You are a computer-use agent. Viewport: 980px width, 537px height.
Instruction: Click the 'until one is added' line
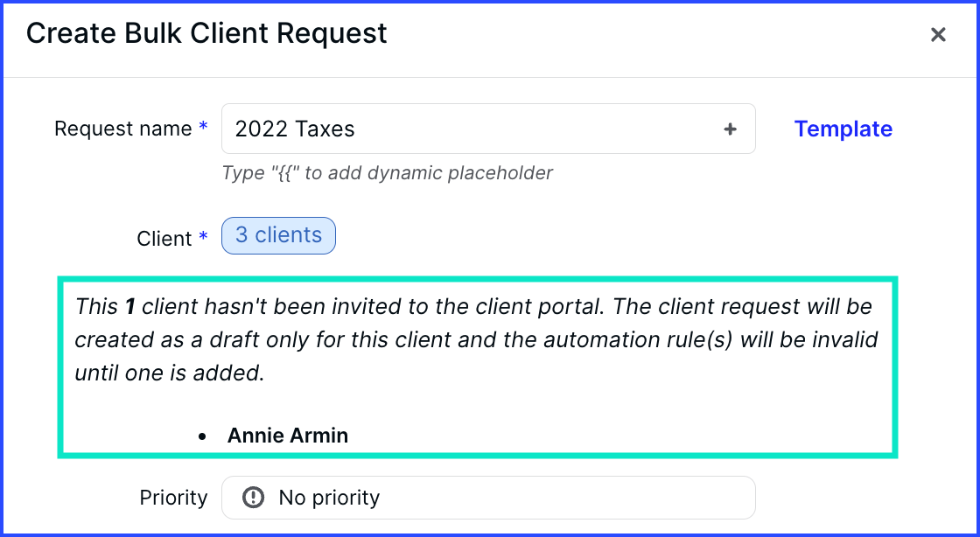coord(170,373)
